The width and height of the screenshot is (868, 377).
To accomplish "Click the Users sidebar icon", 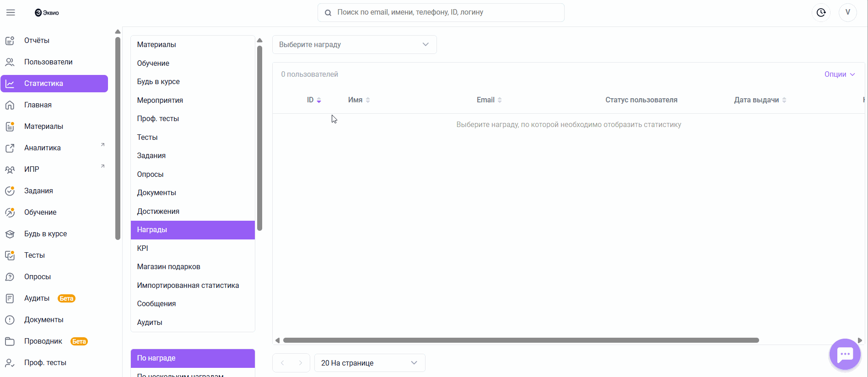I will click(10, 62).
